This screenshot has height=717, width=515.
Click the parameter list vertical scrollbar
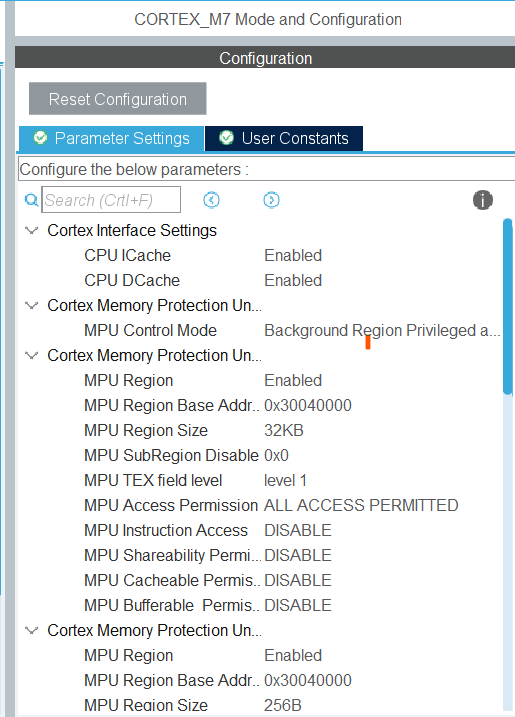point(507,306)
